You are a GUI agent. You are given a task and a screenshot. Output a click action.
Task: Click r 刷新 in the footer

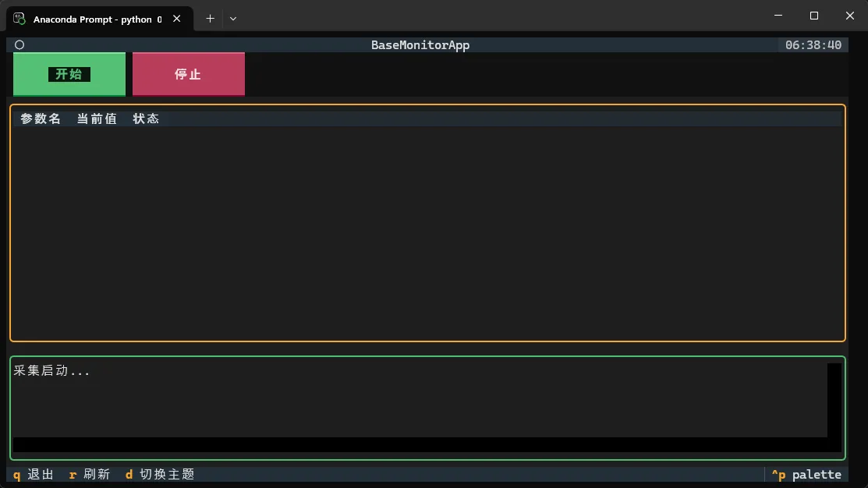tap(90, 474)
